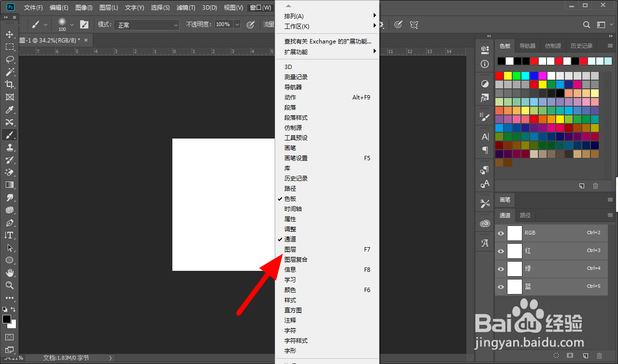Switch to the 导航器 tab

point(527,46)
